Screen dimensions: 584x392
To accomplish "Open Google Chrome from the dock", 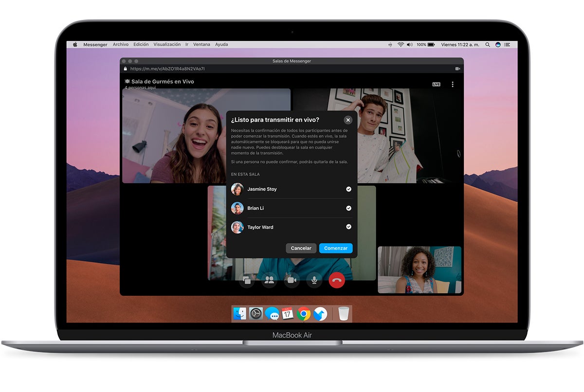I will tap(304, 314).
